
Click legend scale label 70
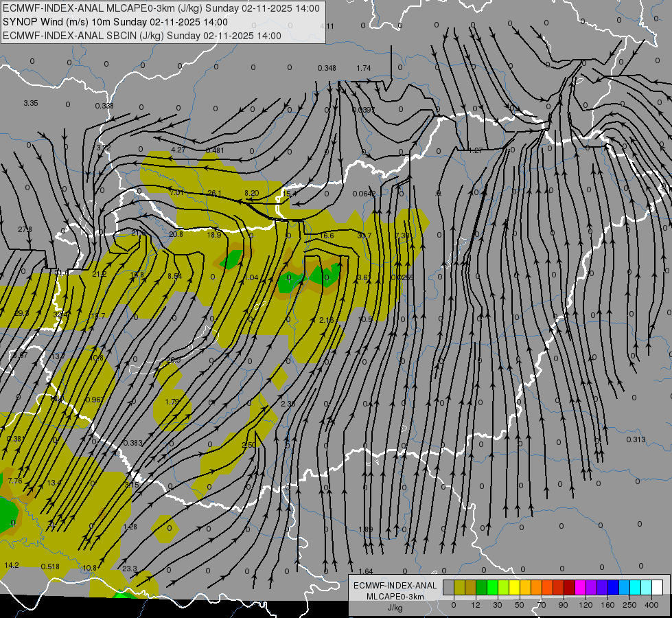pyautogui.click(x=542, y=605)
